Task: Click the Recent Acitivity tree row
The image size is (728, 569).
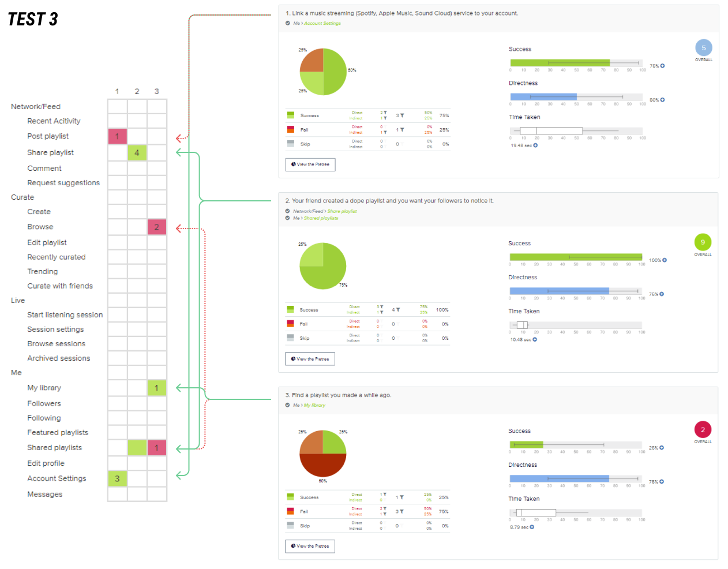Action: click(54, 121)
